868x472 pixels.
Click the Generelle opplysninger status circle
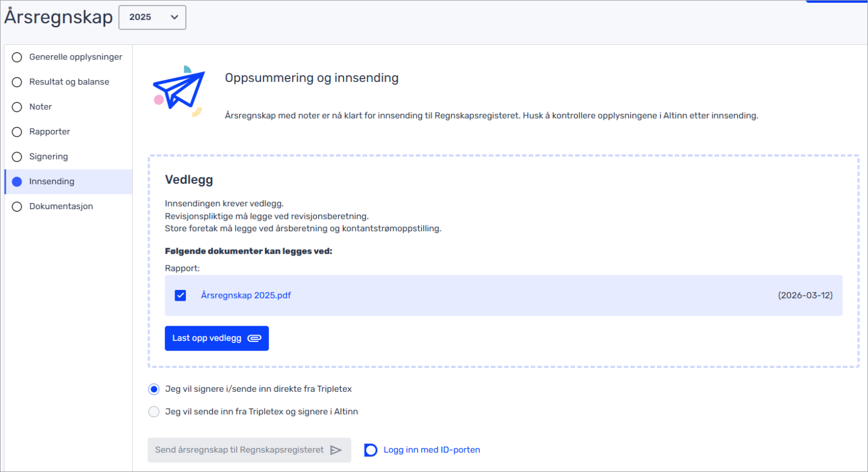pos(17,57)
